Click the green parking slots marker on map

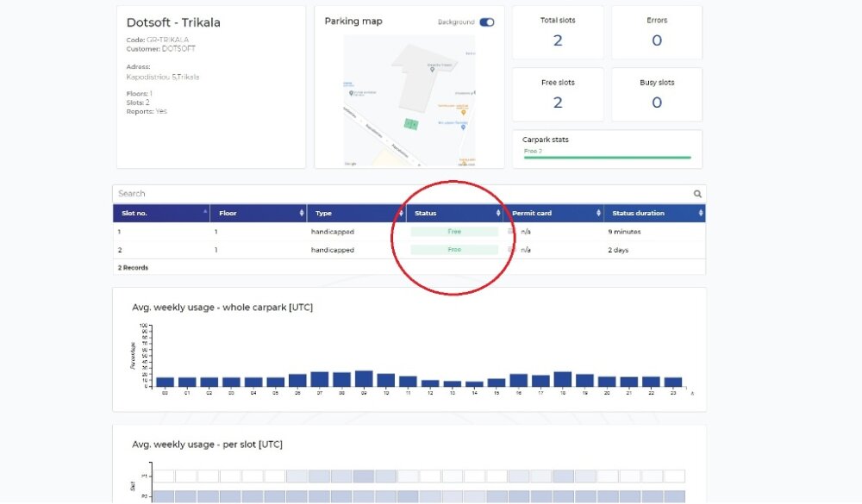[x=411, y=124]
